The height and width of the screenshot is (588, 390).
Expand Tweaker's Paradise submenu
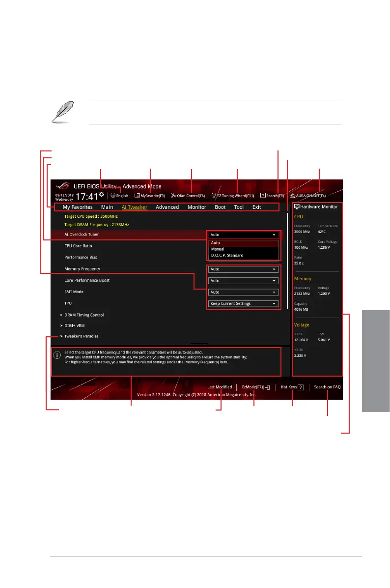click(80, 336)
